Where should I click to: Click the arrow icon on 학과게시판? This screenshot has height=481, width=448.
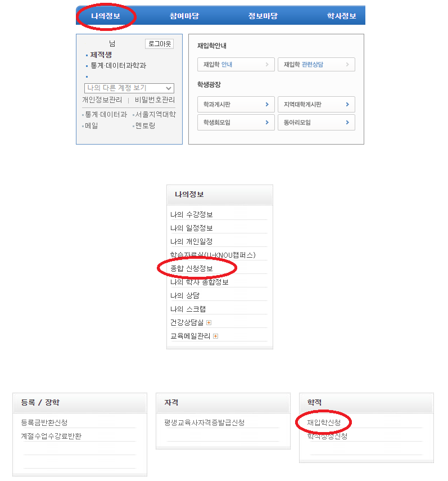coord(267,104)
